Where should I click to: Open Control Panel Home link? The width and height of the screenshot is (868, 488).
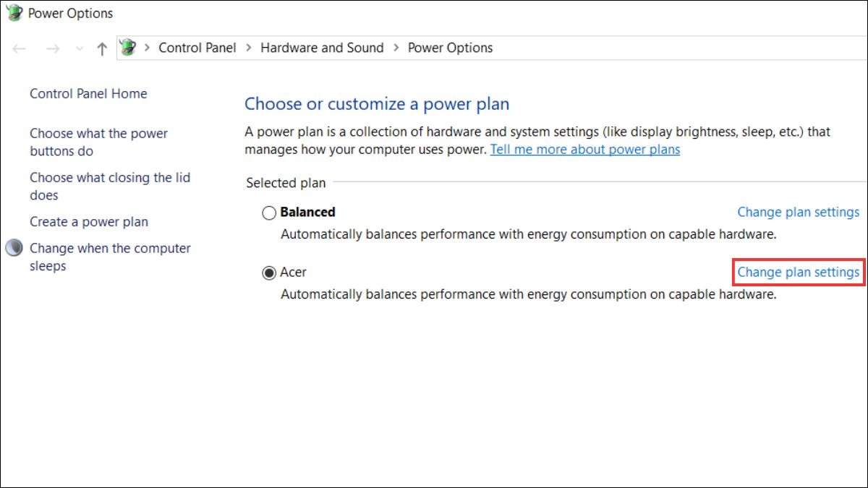coord(88,93)
